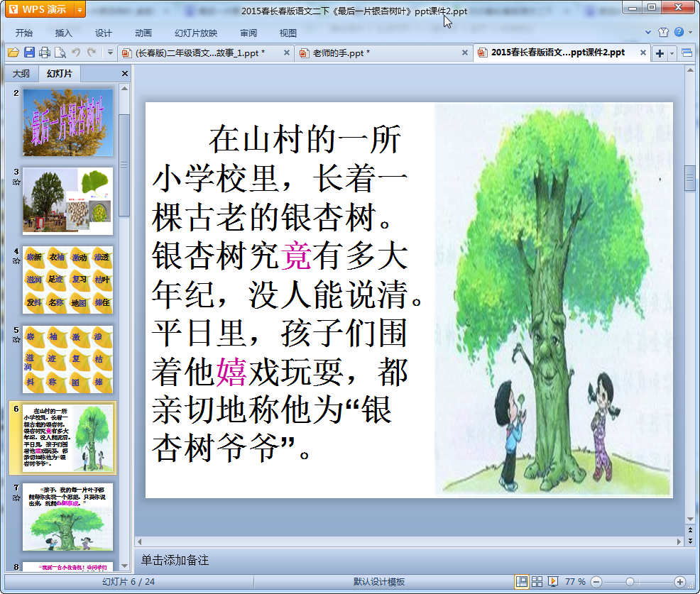Switch to 老师的手.ppt document tab
Image resolution: width=700 pixels, height=594 pixels.
pos(341,53)
